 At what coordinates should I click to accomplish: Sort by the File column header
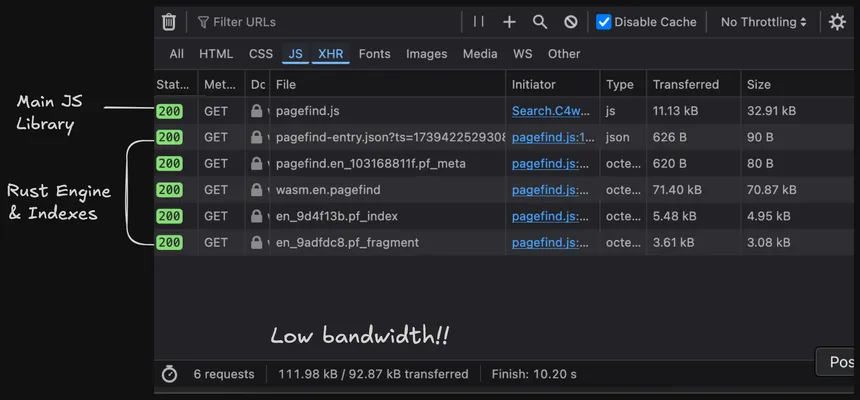click(x=387, y=84)
